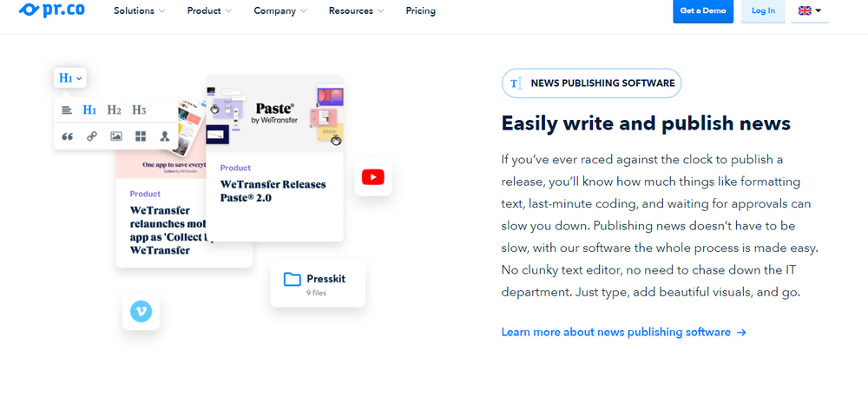Click 'WeTransfer Releases Paste® 2.0' headline
The width and height of the screenshot is (868, 404).
pos(273,191)
